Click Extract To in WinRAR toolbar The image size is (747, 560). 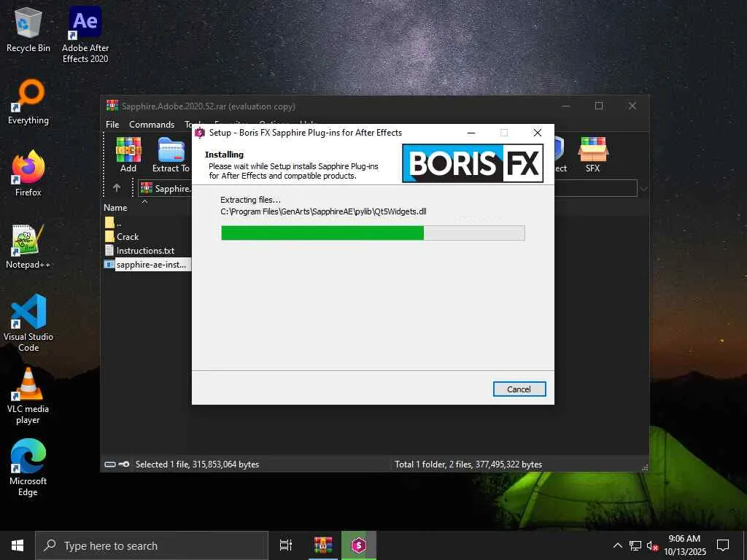(171, 155)
